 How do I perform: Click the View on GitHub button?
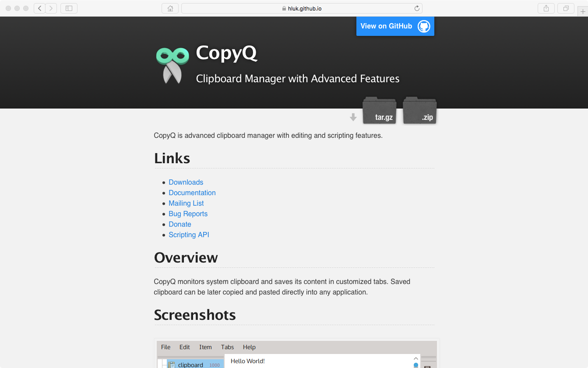click(x=386, y=26)
